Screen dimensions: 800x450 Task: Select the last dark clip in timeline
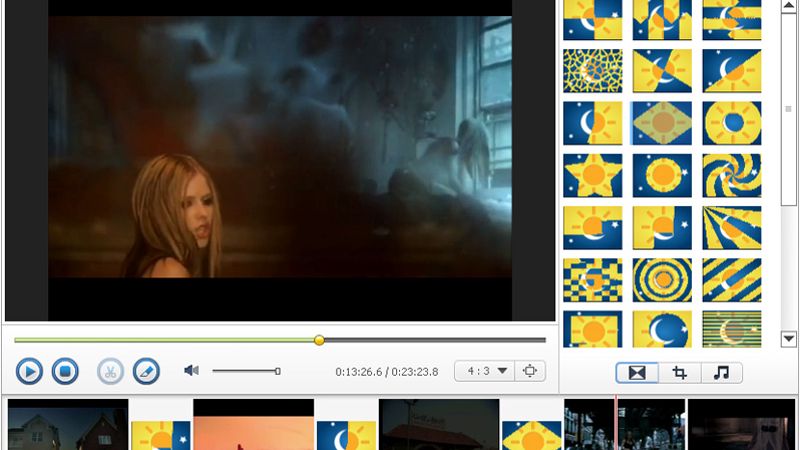coord(741,424)
